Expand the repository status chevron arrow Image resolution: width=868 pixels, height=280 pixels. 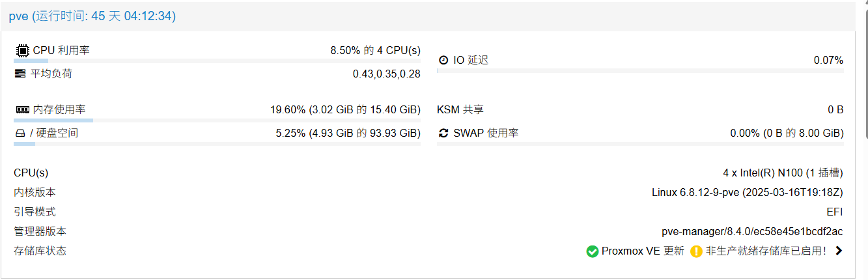(839, 251)
